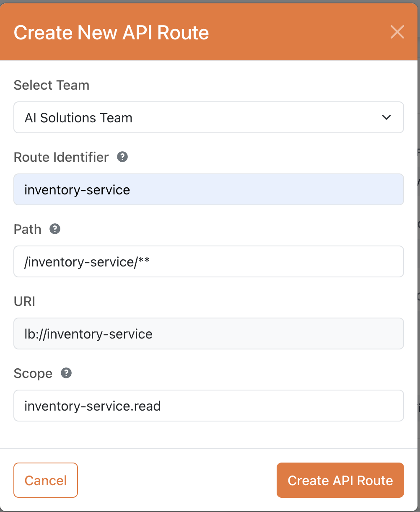The width and height of the screenshot is (420, 512).
Task: Select the URI field containing lb://inventory-service
Action: [x=209, y=334]
